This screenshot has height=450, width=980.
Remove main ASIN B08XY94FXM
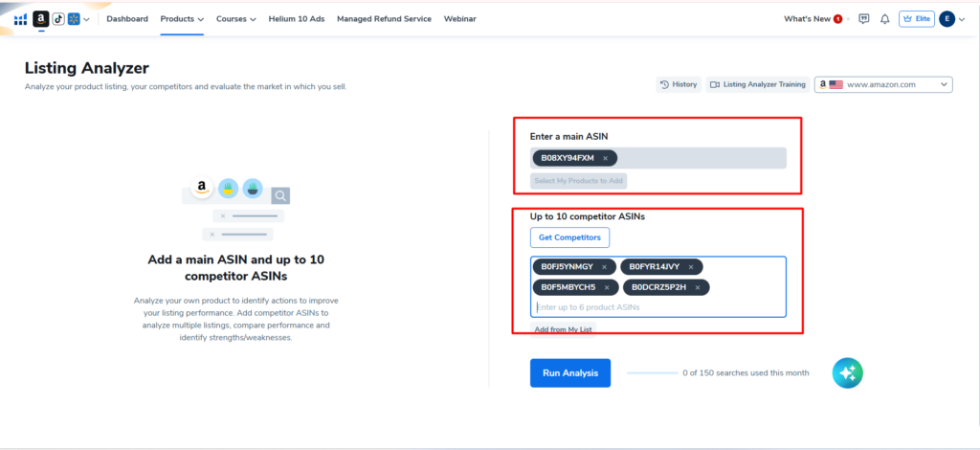(605, 158)
